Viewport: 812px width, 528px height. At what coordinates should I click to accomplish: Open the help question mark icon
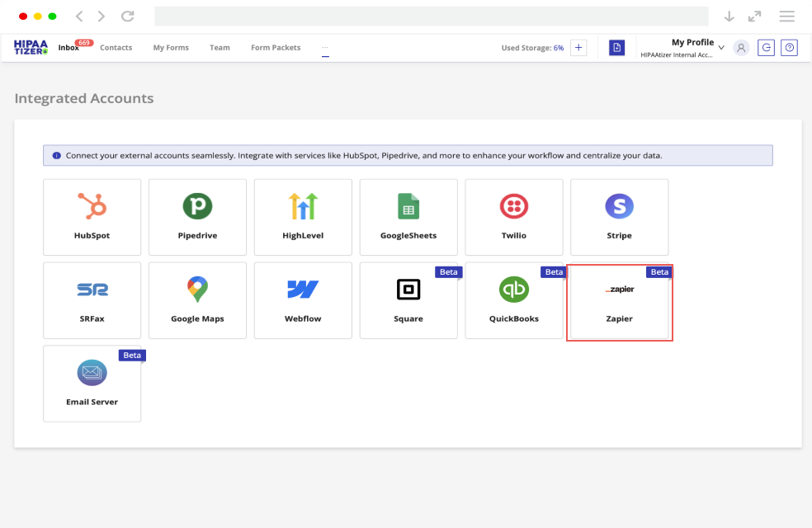(x=789, y=48)
